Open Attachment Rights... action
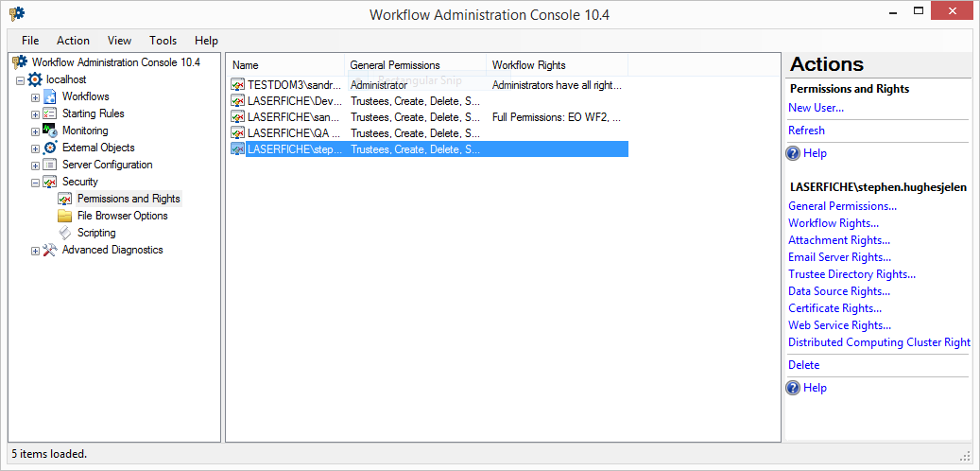This screenshot has height=471, width=980. tap(839, 239)
